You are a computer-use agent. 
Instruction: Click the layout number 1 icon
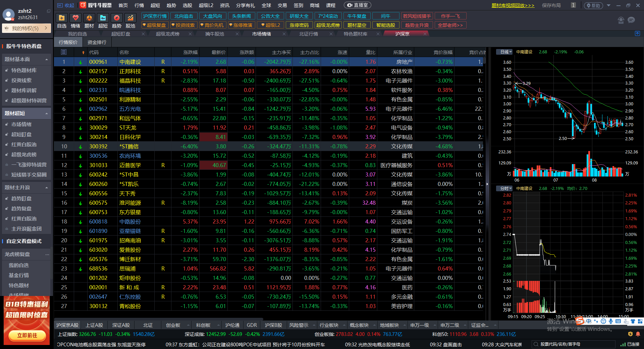(573, 5)
